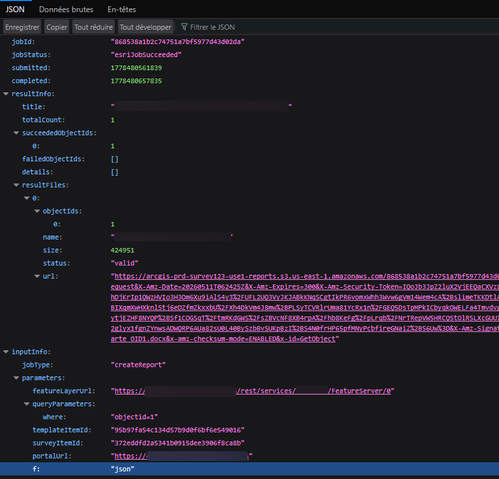Click the filter funnel icon

184,27
